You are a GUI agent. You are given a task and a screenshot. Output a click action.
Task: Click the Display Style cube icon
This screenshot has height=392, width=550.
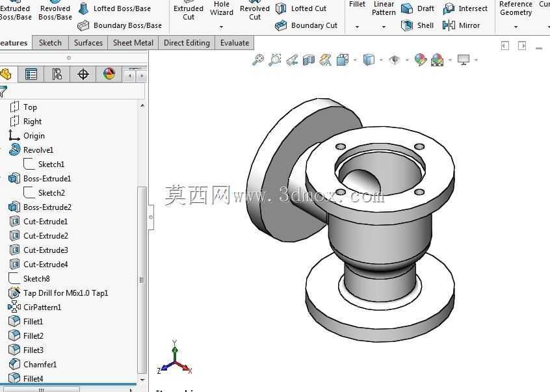coord(369,60)
